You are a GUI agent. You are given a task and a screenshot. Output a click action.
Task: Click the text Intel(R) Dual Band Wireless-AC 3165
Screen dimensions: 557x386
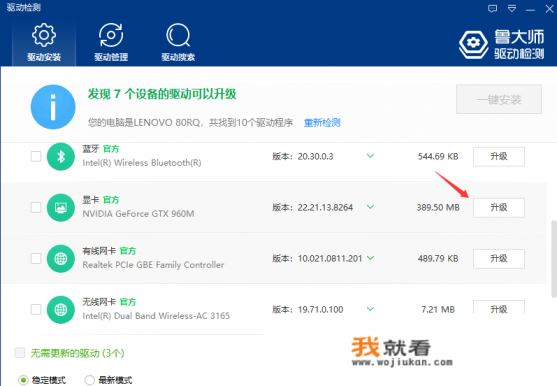pyautogui.click(x=156, y=316)
